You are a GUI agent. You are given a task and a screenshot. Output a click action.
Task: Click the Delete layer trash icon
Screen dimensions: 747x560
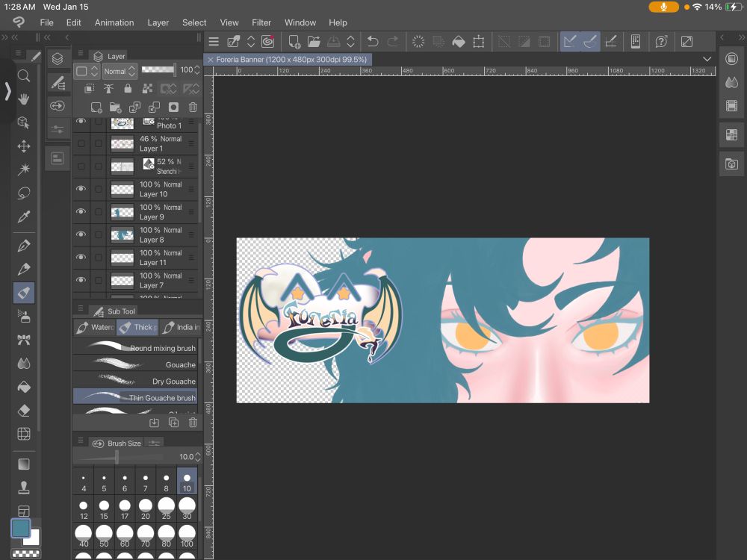[x=193, y=107]
